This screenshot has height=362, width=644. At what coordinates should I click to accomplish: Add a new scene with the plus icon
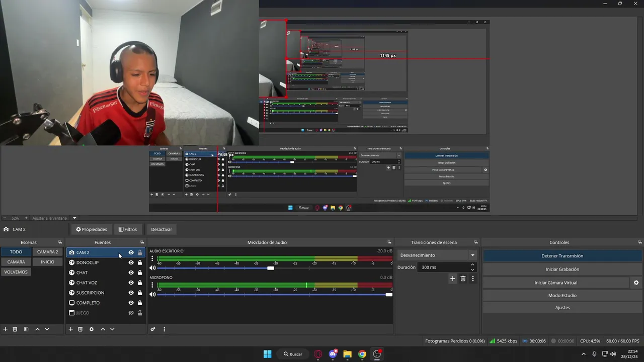pos(6,329)
